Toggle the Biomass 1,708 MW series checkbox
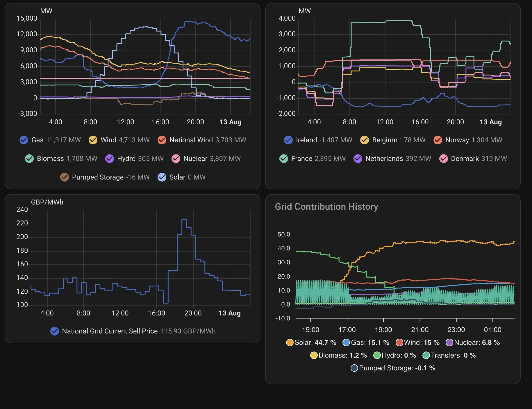Screen dimensions: 532x409 click(x=29, y=159)
